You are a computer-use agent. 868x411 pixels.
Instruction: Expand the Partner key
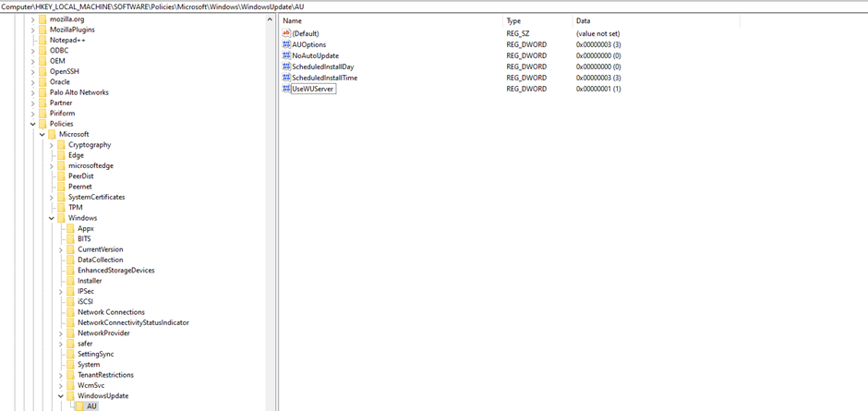[32, 103]
